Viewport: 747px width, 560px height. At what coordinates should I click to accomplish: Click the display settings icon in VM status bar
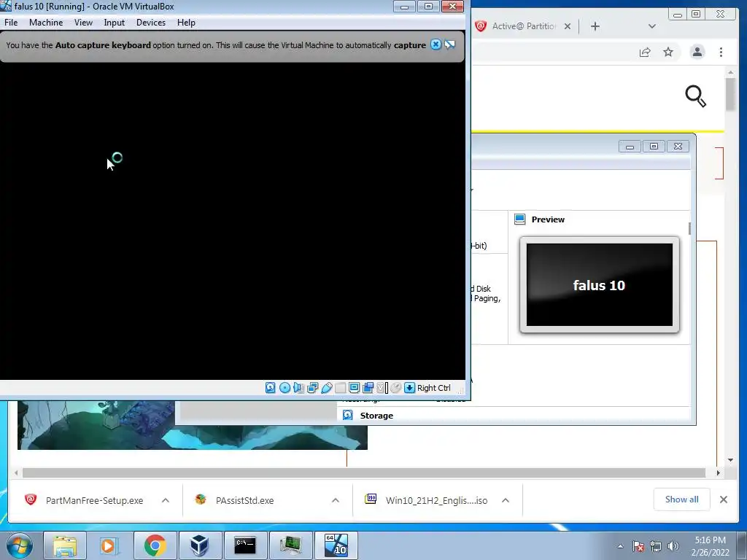[x=354, y=388]
